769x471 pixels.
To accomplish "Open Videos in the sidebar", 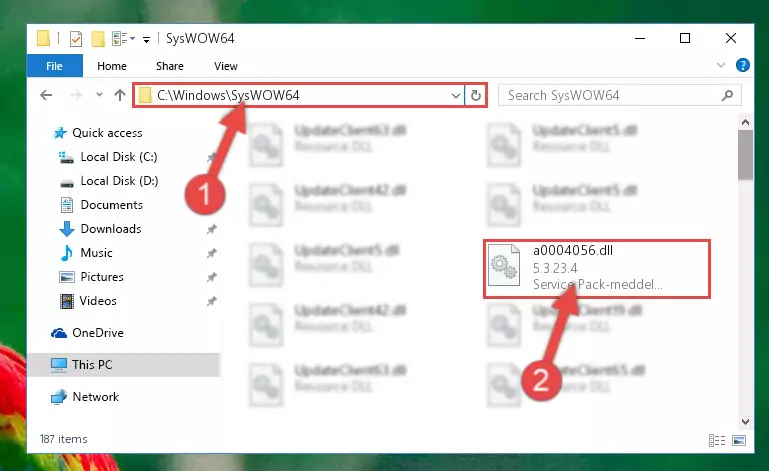I will (98, 301).
